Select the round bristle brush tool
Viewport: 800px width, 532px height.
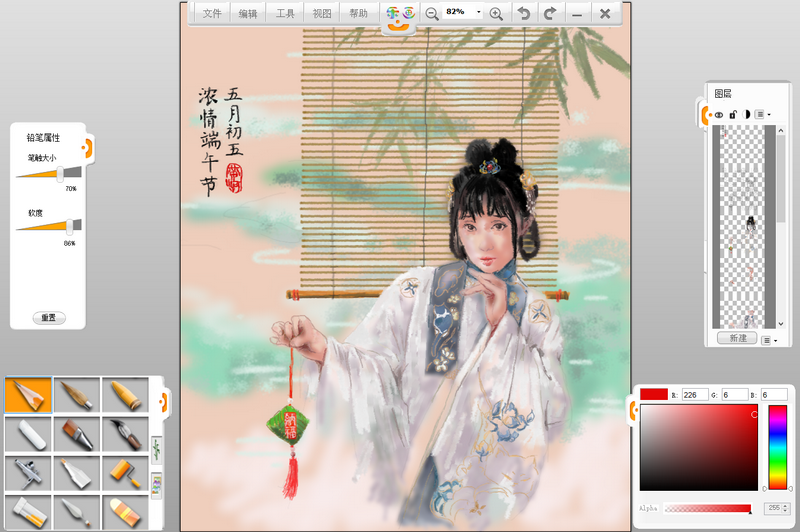(76, 394)
